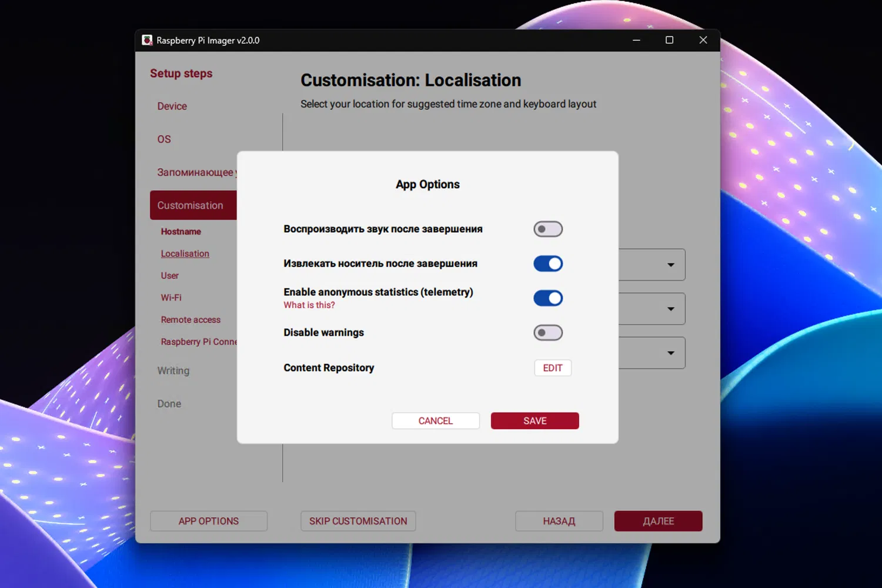Click the ДАЛЕЕ next button
The width and height of the screenshot is (882, 588).
pos(659,521)
